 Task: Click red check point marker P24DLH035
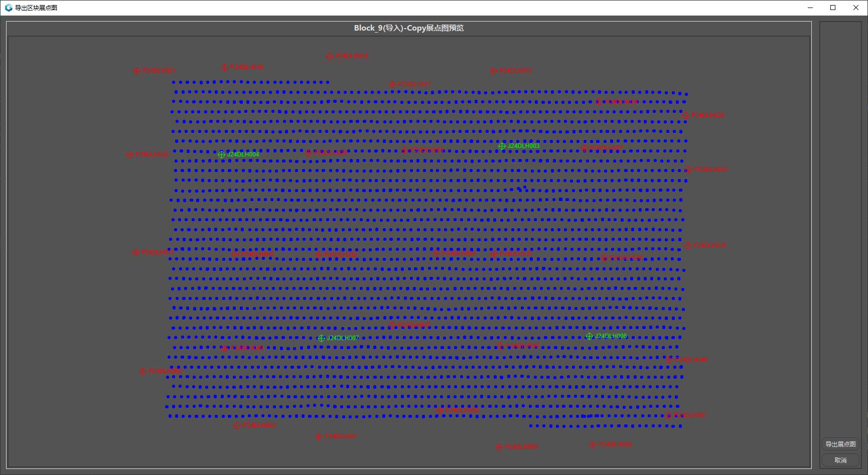coord(687,245)
